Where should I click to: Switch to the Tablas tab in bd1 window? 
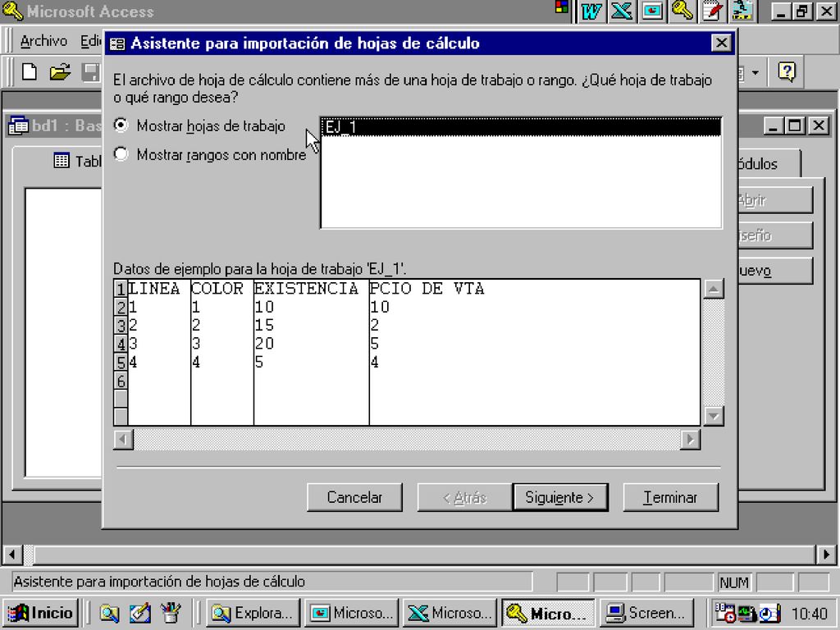tap(77, 161)
